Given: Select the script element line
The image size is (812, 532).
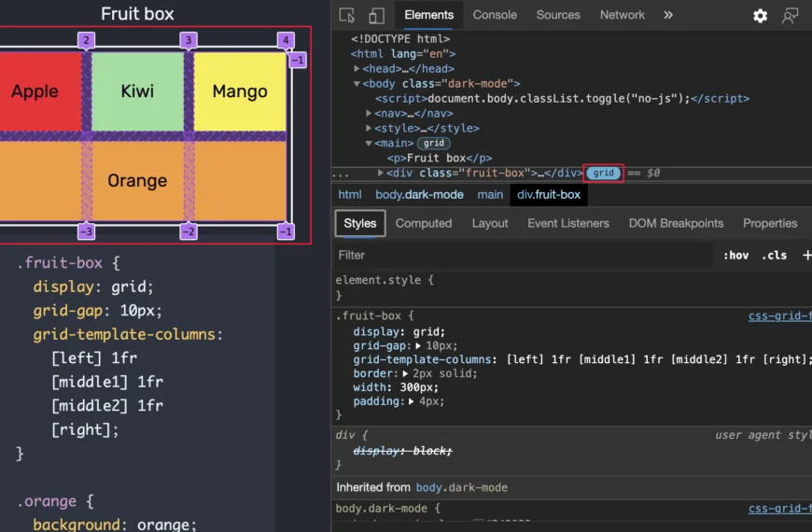Looking at the screenshot, I should click(562, 98).
